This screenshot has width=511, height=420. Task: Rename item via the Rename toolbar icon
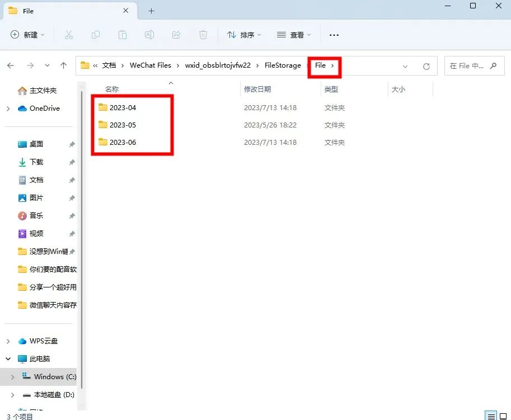(149, 35)
